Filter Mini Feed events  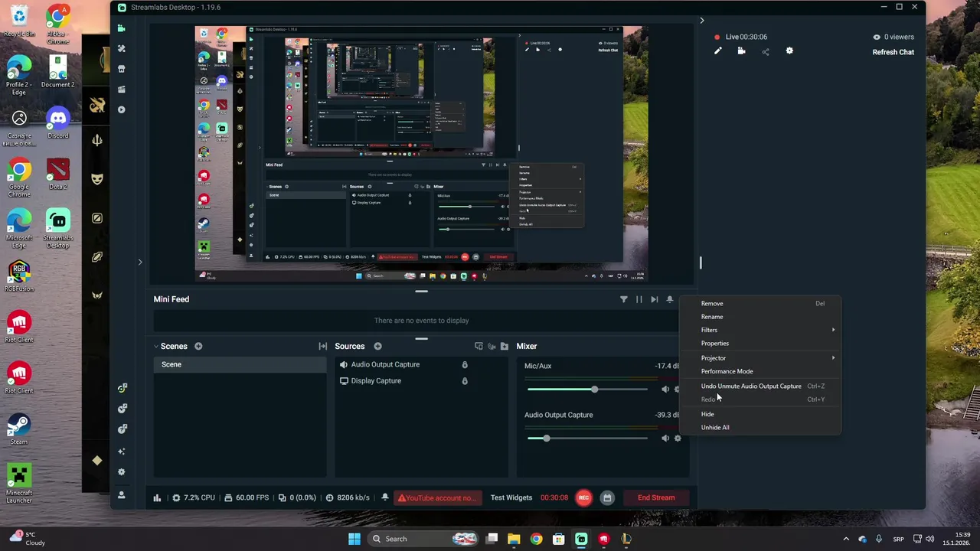click(623, 299)
